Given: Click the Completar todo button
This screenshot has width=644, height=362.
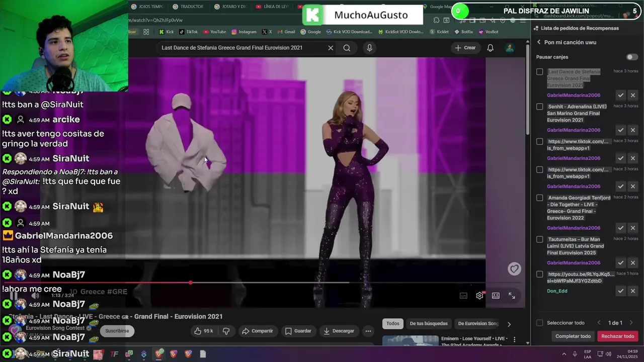Looking at the screenshot, I should point(573,336).
